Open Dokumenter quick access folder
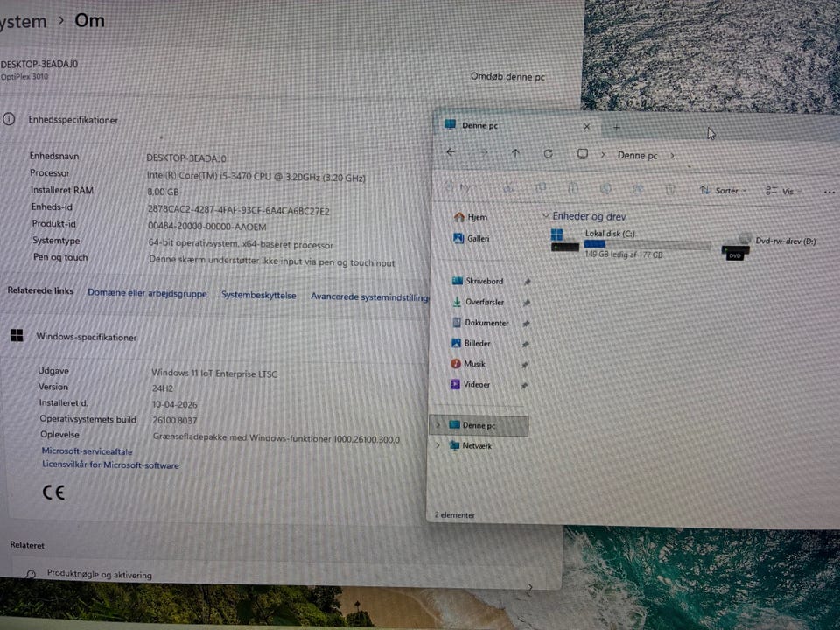This screenshot has width=840, height=630. [480, 323]
